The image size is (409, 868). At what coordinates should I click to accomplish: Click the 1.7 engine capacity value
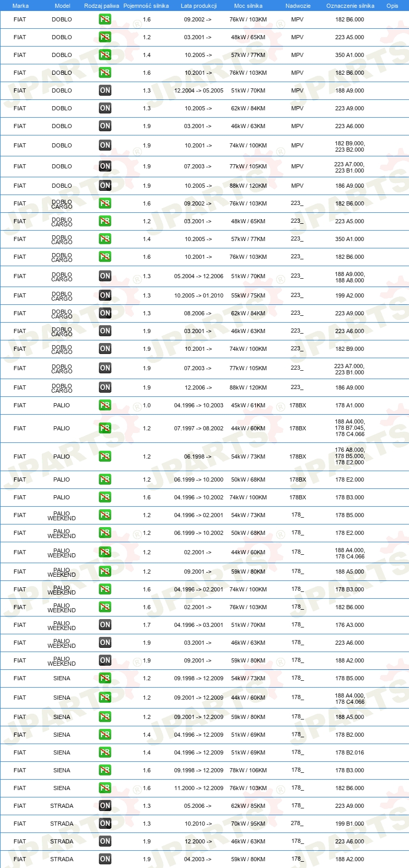click(x=147, y=625)
